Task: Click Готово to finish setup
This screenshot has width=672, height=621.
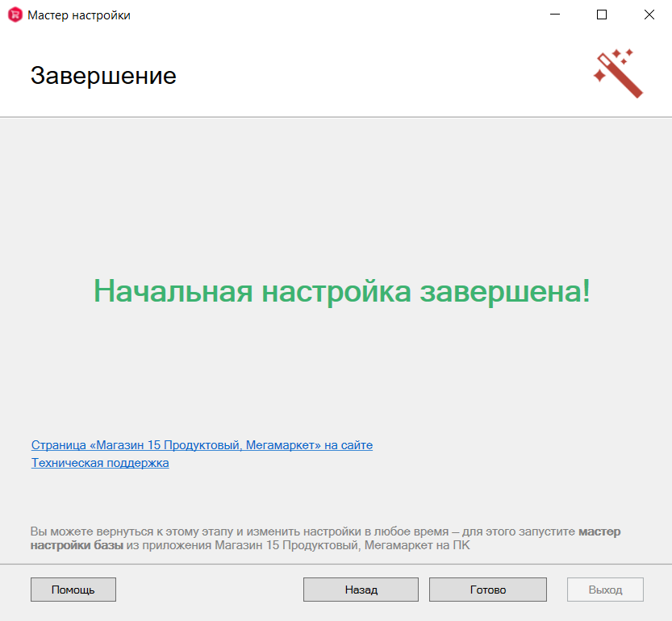Action: [487, 590]
